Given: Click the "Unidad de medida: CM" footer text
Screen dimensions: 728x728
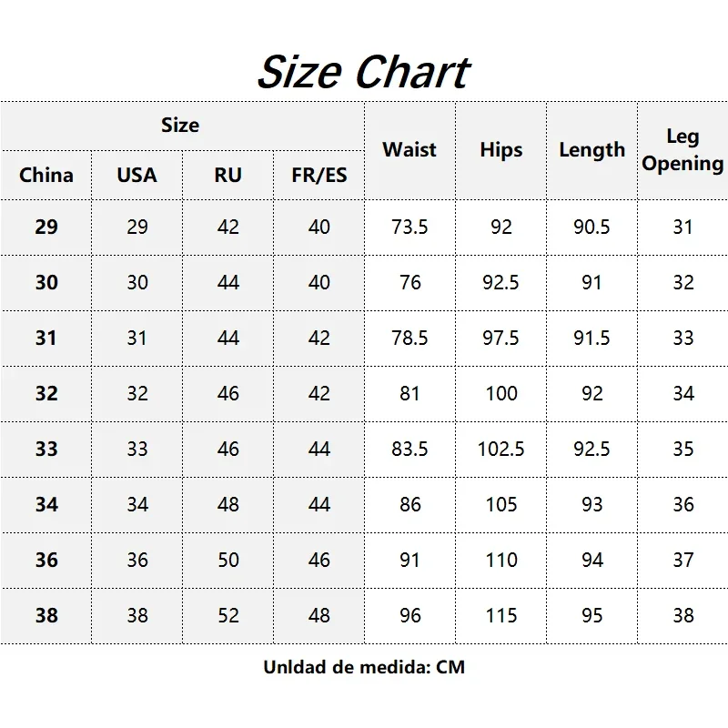Looking at the screenshot, I should (364, 667).
